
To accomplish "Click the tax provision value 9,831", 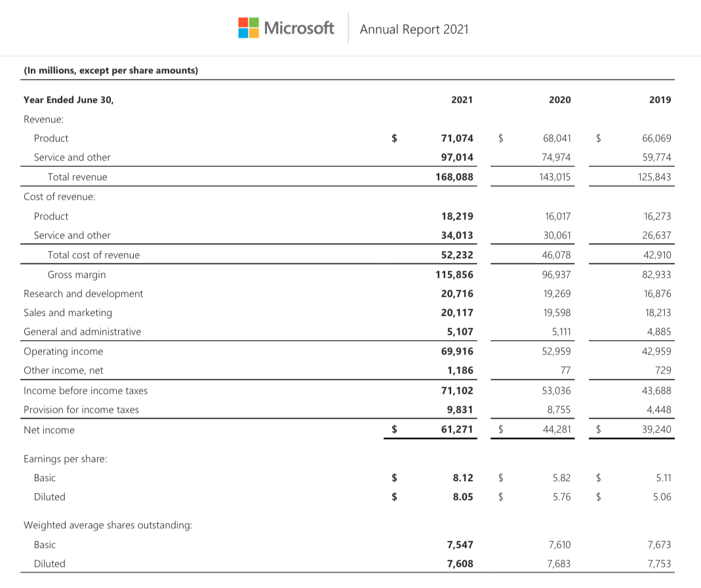I will (x=460, y=410).
